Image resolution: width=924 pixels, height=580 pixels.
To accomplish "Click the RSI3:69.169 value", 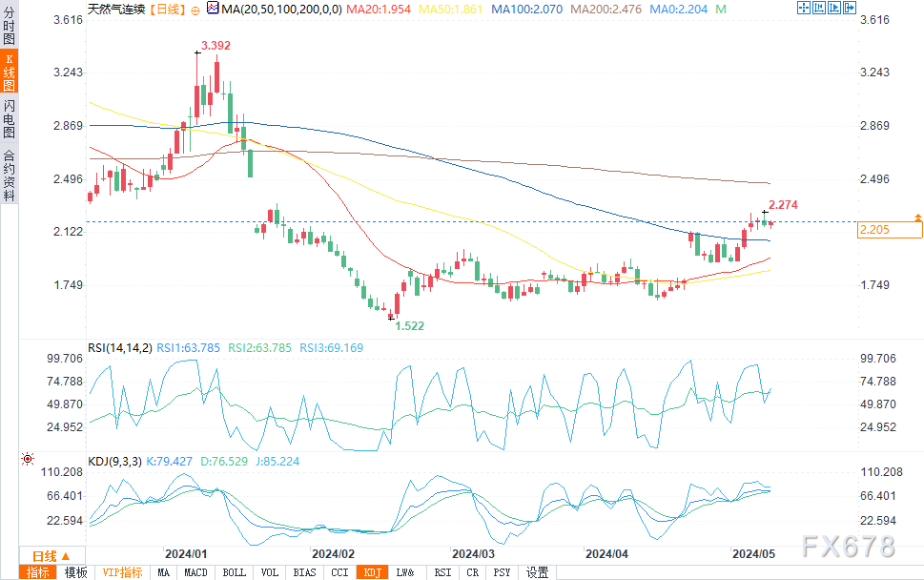I will 332,348.
